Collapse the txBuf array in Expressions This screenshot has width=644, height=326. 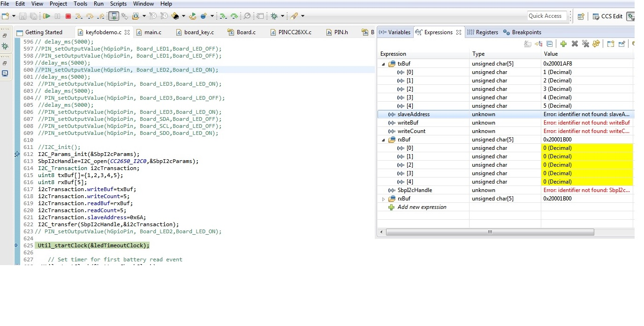pos(383,63)
